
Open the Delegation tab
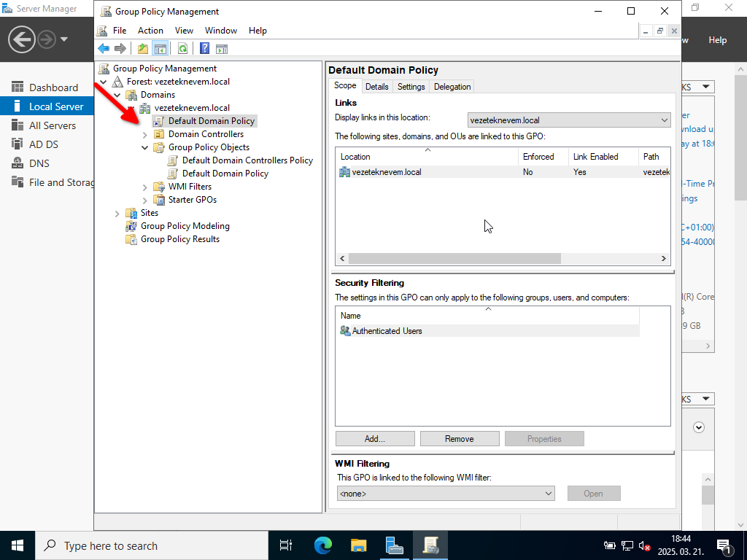[x=452, y=87]
